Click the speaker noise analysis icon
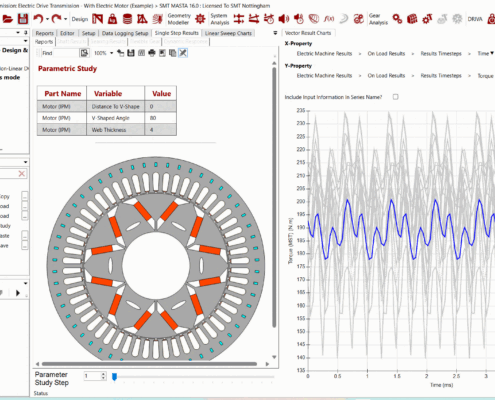Screen dimensions: 495x400 coord(284,19)
